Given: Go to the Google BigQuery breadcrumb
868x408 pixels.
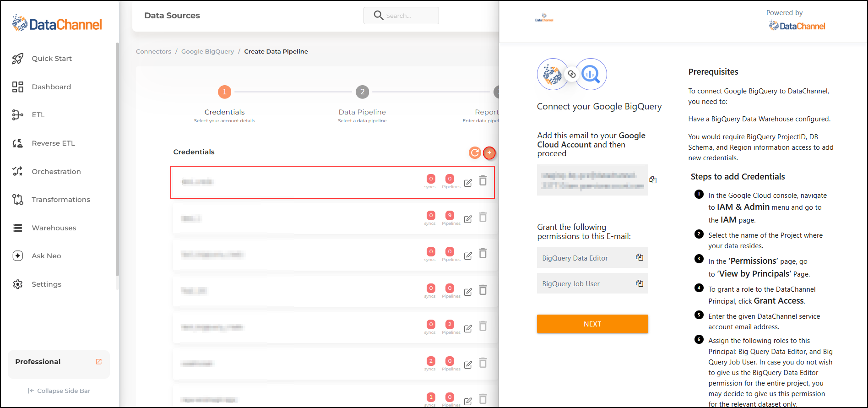Looking at the screenshot, I should (207, 52).
